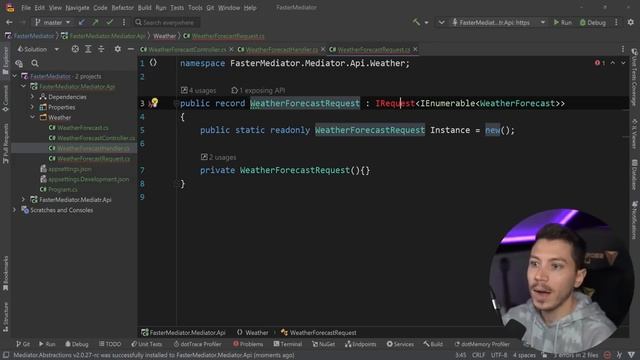Open the master branch dropdown
This screenshot has width=640, height=360.
[x=53, y=22]
